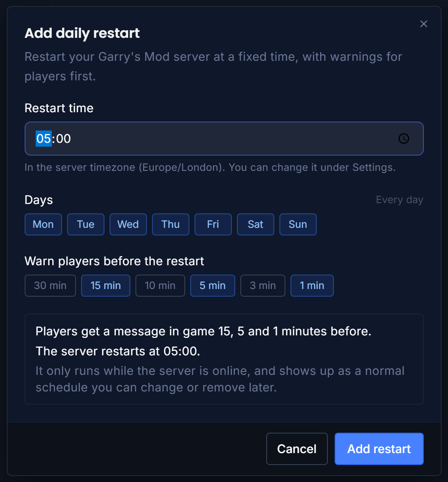Select the minutes 00 in restart time
This screenshot has height=482, width=448.
(63, 139)
